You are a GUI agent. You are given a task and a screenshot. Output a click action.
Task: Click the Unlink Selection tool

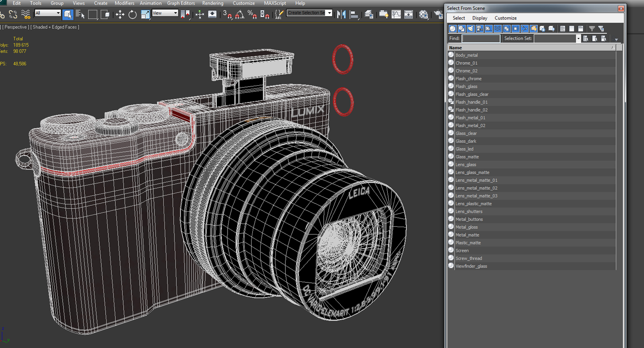click(x=13, y=14)
